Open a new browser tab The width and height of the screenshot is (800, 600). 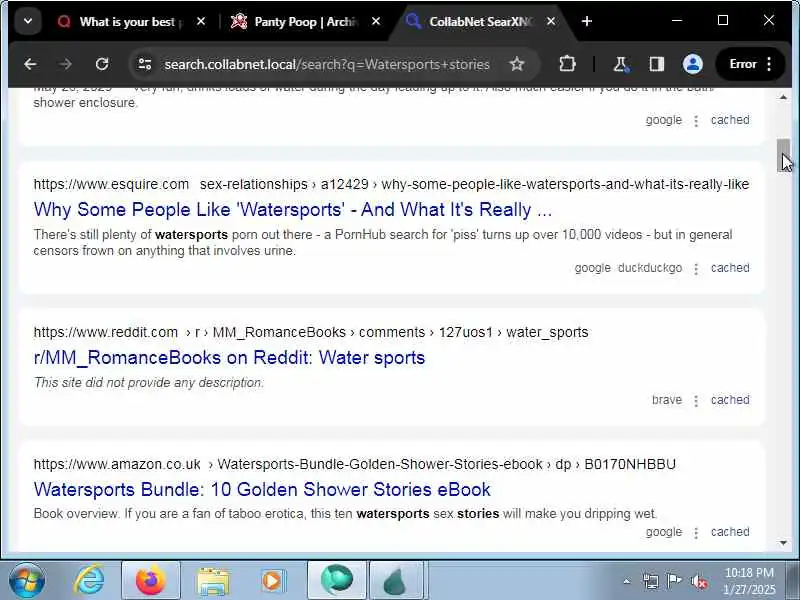587,21
